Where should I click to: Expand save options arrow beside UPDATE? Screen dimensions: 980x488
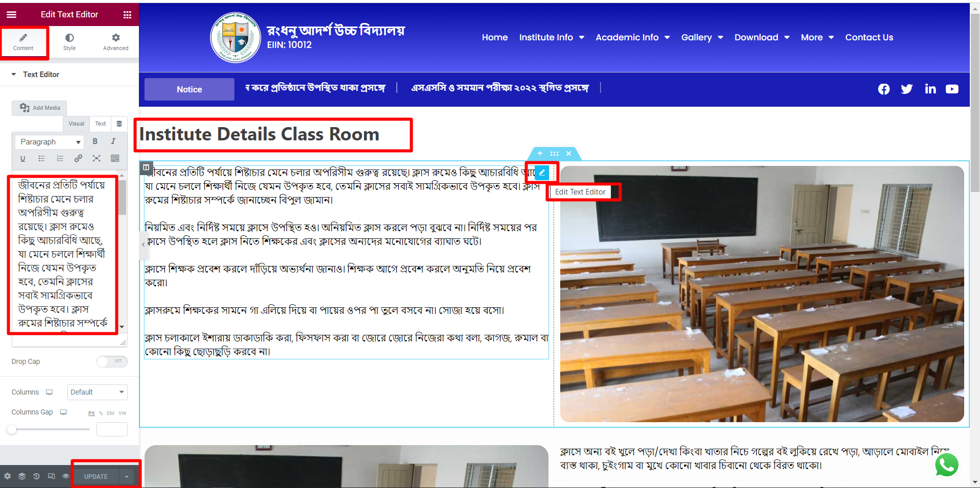(127, 476)
